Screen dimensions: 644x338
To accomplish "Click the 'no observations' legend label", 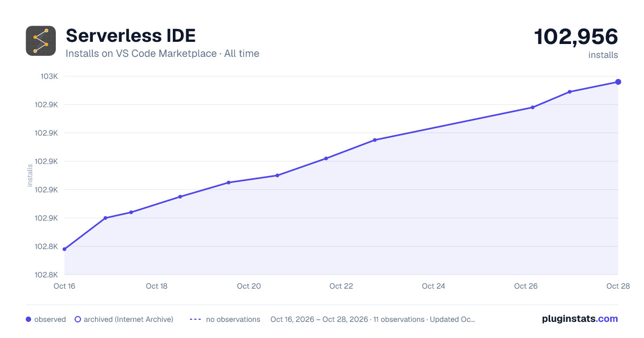I will (x=233, y=319).
